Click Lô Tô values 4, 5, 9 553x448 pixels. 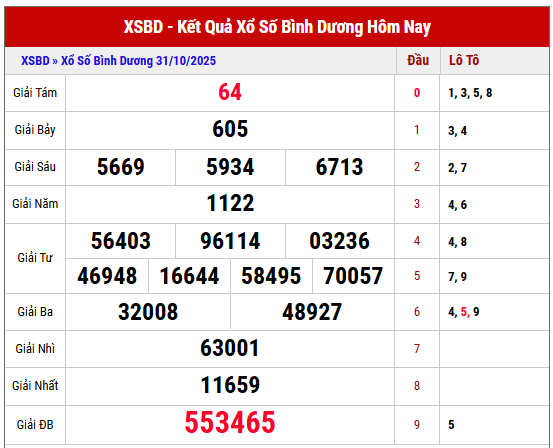(x=464, y=312)
